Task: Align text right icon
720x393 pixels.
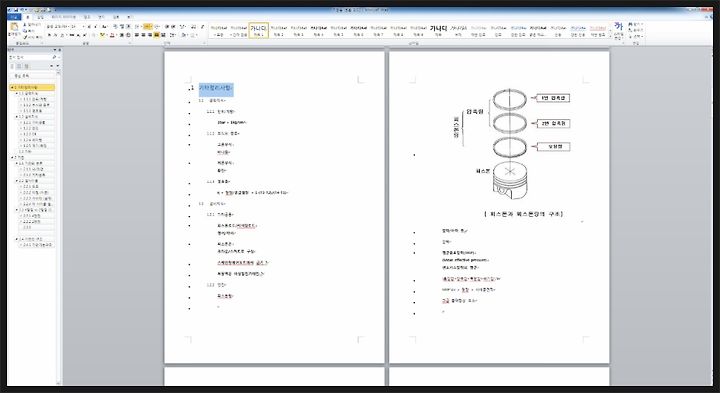Action: [x=150, y=35]
